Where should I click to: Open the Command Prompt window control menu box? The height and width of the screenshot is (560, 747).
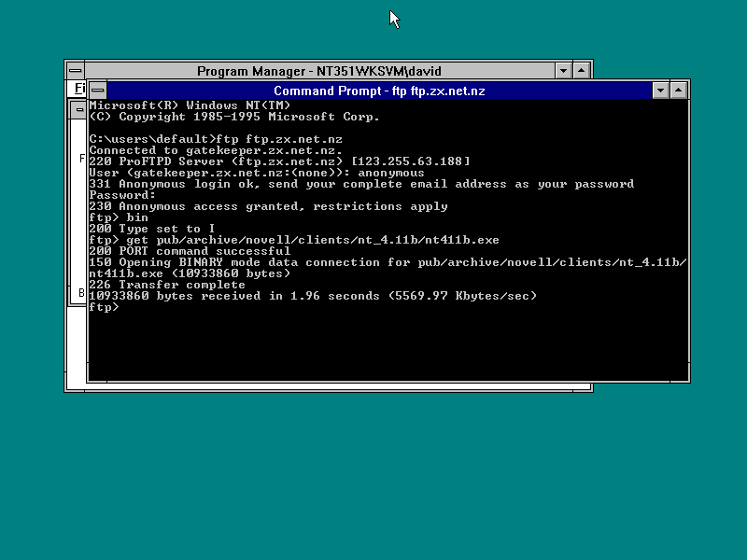click(98, 90)
